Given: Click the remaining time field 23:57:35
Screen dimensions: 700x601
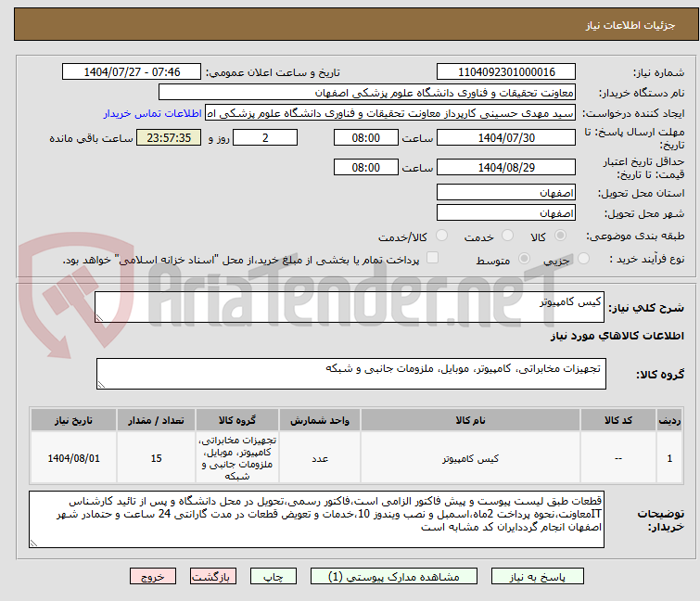Looking at the screenshot, I should coord(169,137).
